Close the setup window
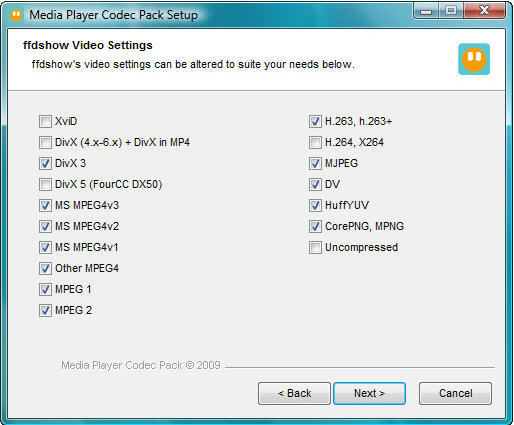This screenshot has width=514, height=425. pyautogui.click(x=484, y=11)
